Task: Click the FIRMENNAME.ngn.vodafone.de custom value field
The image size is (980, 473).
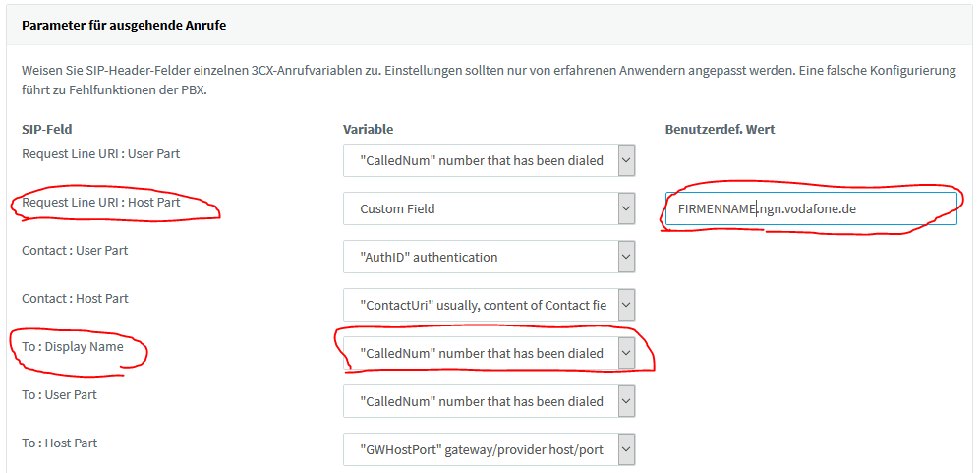Action: pyautogui.click(x=811, y=208)
